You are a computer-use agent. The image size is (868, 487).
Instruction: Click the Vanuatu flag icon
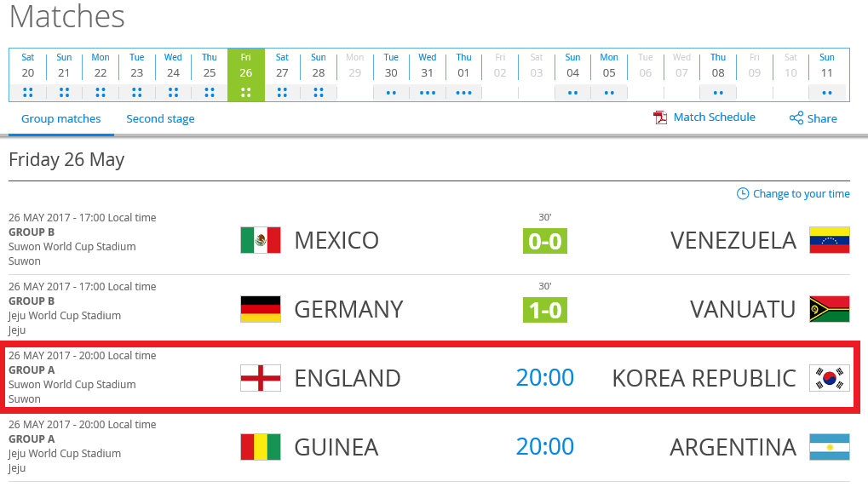830,309
